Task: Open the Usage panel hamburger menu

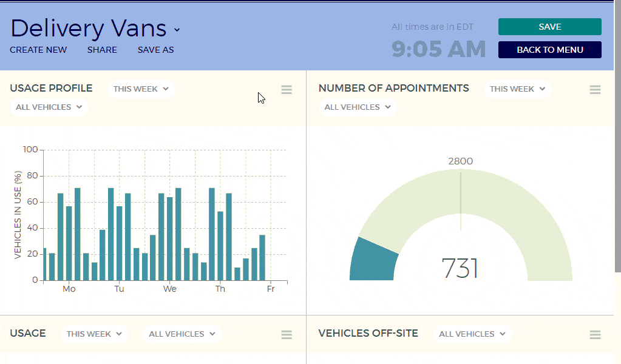Action: tap(286, 334)
